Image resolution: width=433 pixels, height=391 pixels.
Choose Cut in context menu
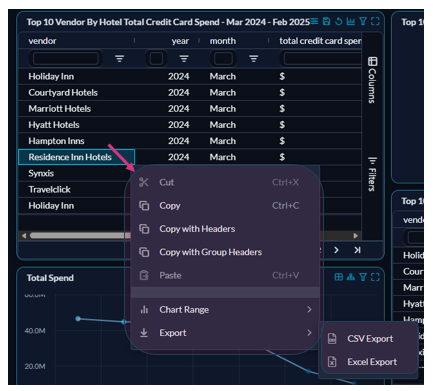(x=225, y=182)
